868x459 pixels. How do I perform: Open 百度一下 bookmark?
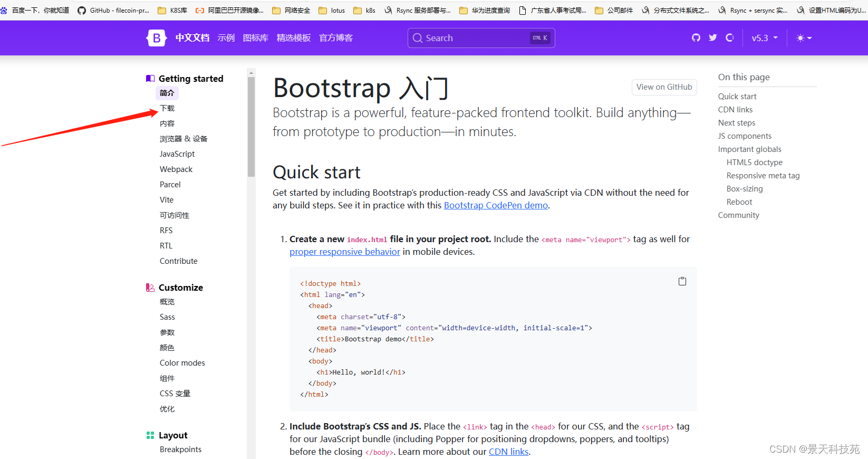click(x=35, y=10)
